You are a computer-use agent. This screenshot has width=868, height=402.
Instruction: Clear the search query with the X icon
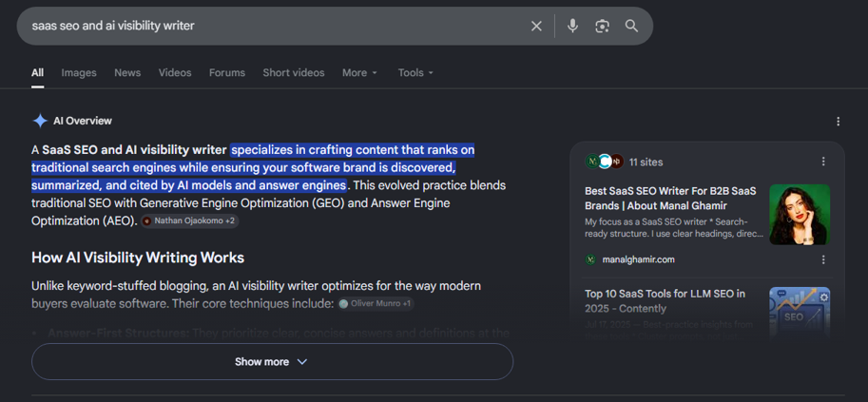pos(536,26)
